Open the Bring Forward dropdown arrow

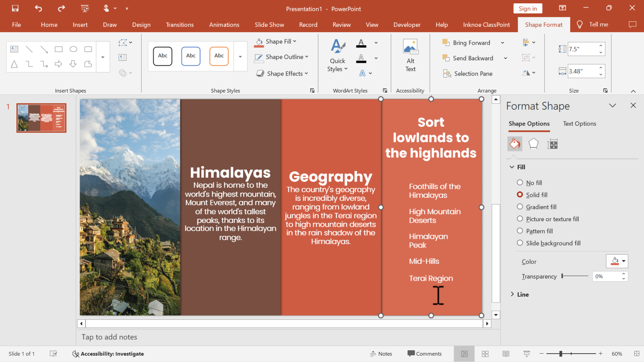[x=502, y=42]
